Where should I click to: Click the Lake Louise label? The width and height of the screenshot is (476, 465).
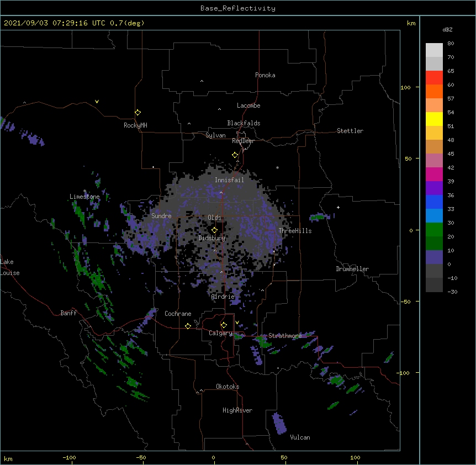click(10, 267)
